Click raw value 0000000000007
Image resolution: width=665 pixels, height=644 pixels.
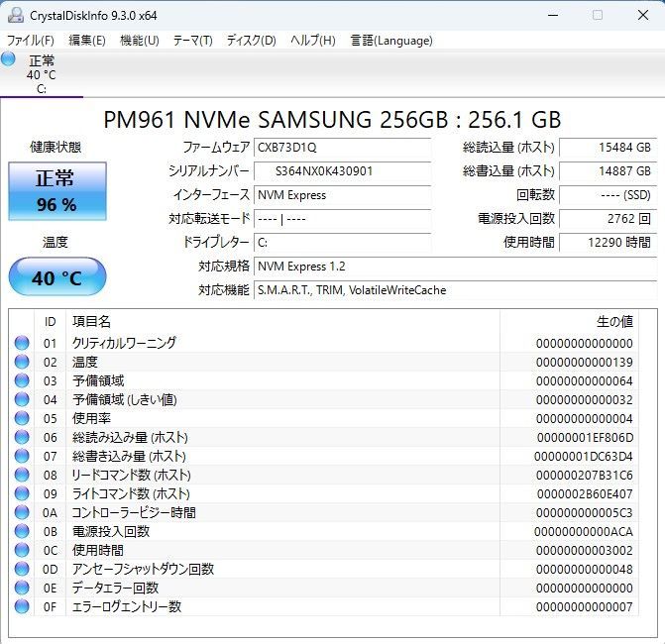click(x=585, y=607)
